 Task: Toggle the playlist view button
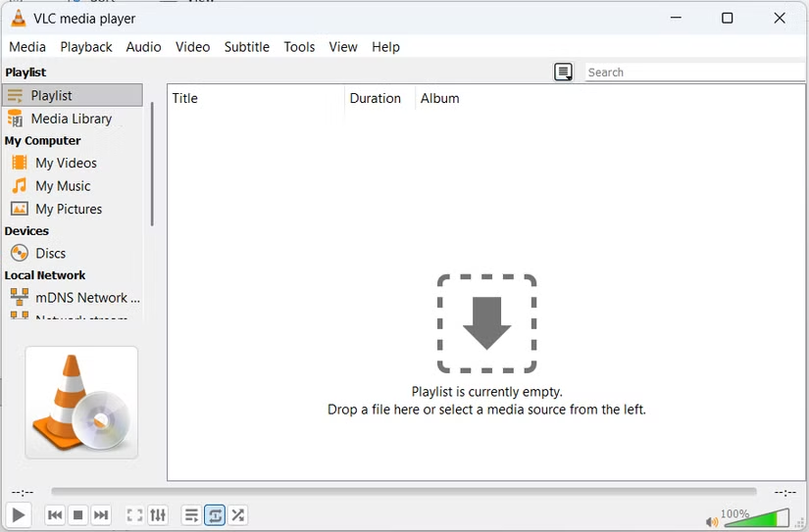tap(191, 515)
